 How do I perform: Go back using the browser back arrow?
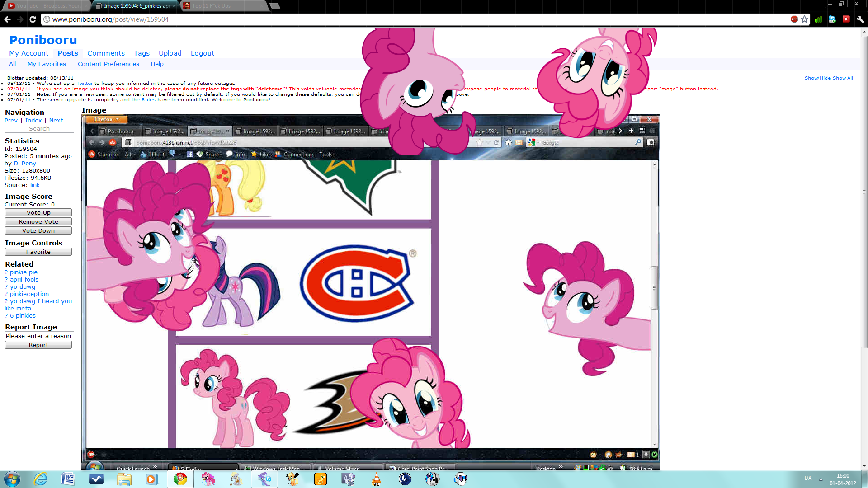click(x=7, y=19)
